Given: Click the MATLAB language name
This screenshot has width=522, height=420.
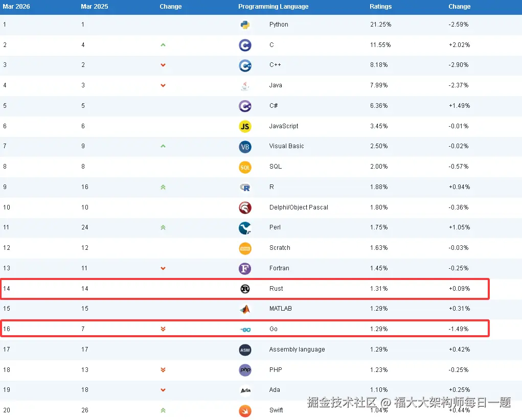Looking at the screenshot, I should pos(280,309).
